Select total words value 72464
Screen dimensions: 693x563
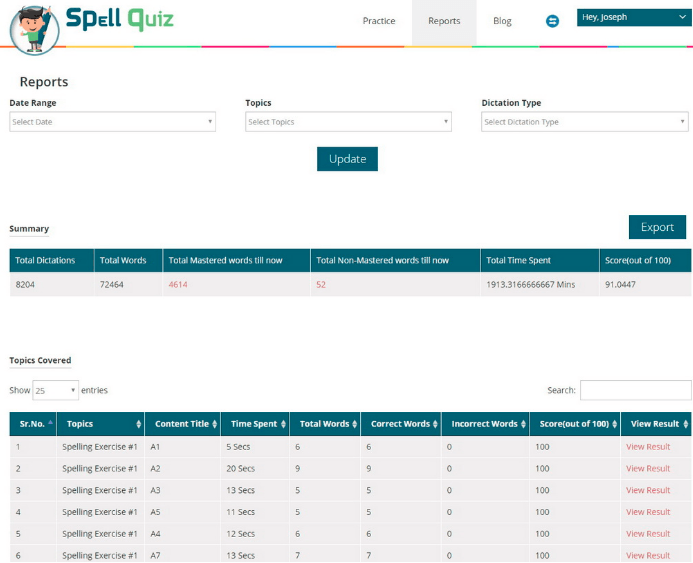[111, 285]
